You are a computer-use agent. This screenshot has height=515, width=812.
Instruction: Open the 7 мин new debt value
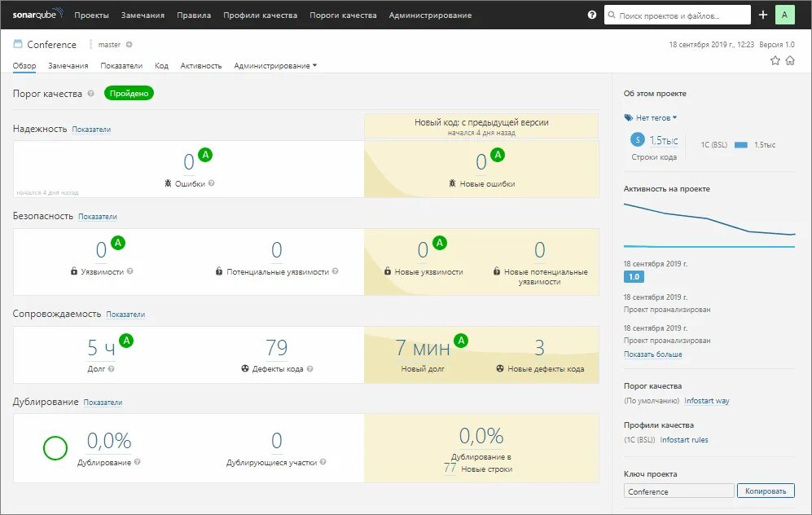pyautogui.click(x=423, y=348)
